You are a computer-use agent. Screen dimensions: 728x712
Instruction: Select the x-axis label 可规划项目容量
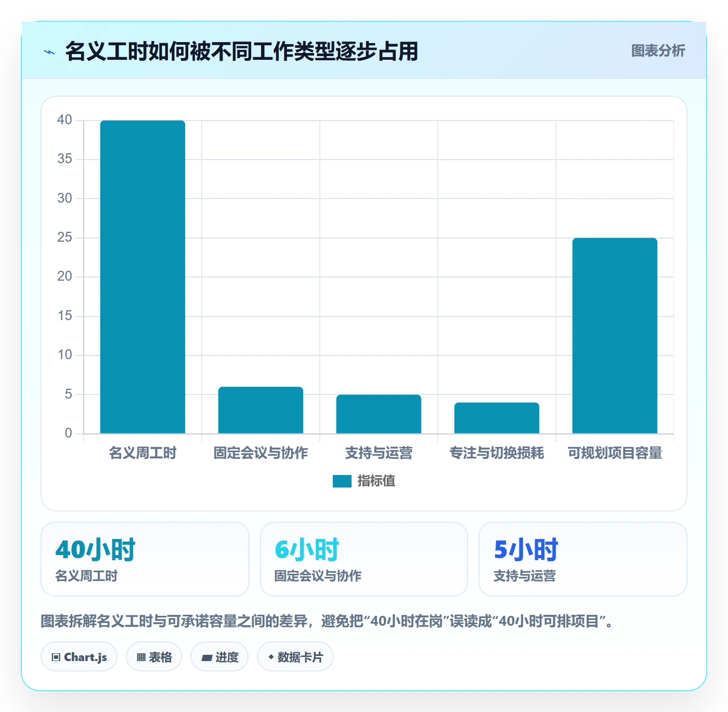pos(615,453)
